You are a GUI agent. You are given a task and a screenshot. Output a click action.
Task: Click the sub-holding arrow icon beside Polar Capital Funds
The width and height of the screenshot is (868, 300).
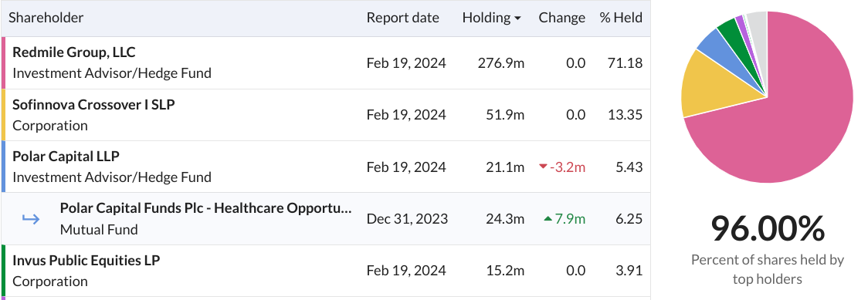point(30,219)
